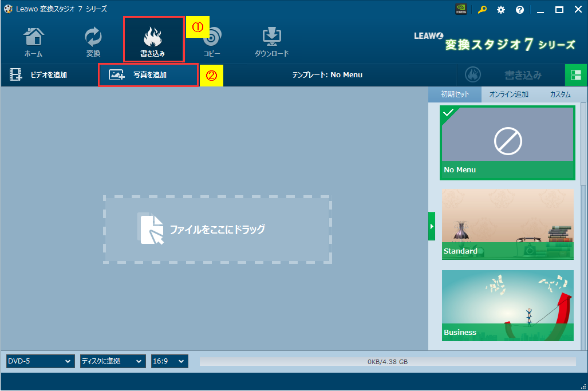
Task: Open the 16:9 aspect ratio dropdown
Action: (169, 361)
